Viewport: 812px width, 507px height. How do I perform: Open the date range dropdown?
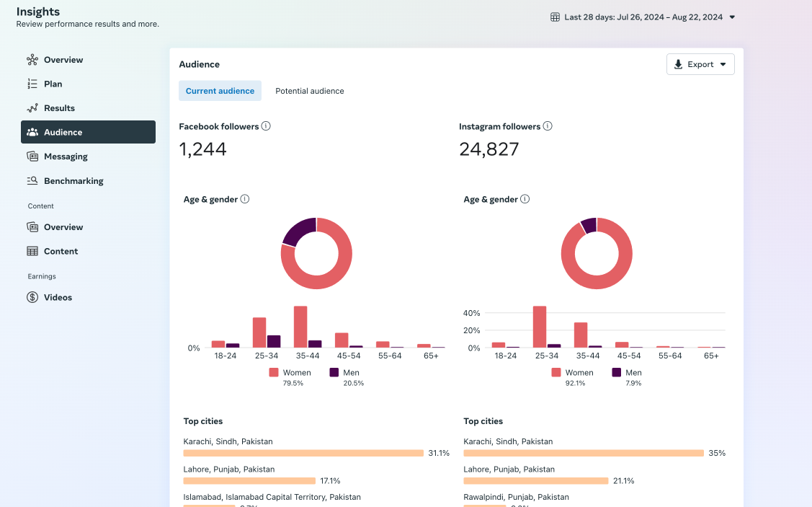point(733,17)
